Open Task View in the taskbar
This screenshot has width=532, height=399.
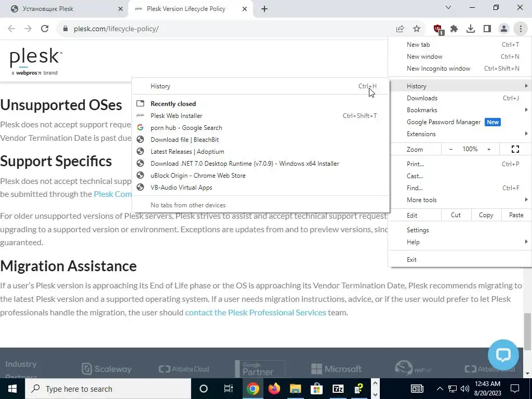[x=229, y=389]
